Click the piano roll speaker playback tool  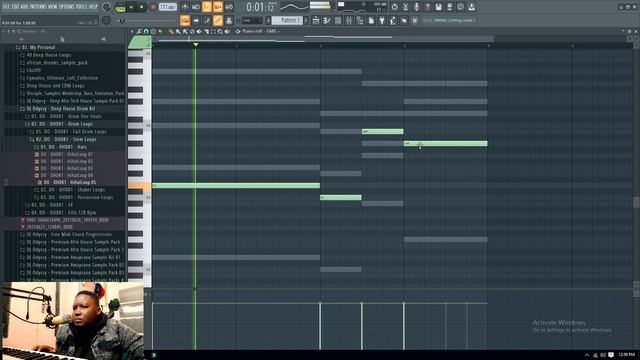[x=227, y=31]
